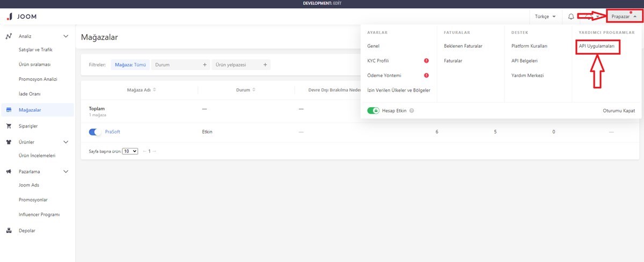Open API Belgeleri menu item
This screenshot has width=644, height=262.
click(525, 61)
